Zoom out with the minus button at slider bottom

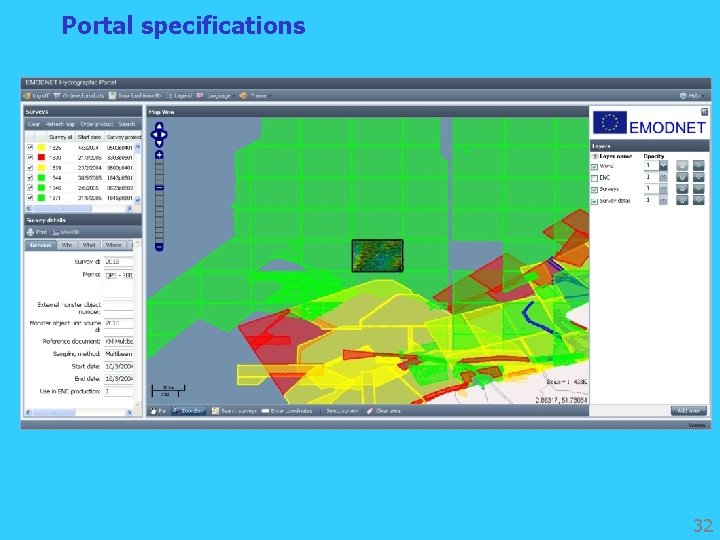[x=159, y=247]
